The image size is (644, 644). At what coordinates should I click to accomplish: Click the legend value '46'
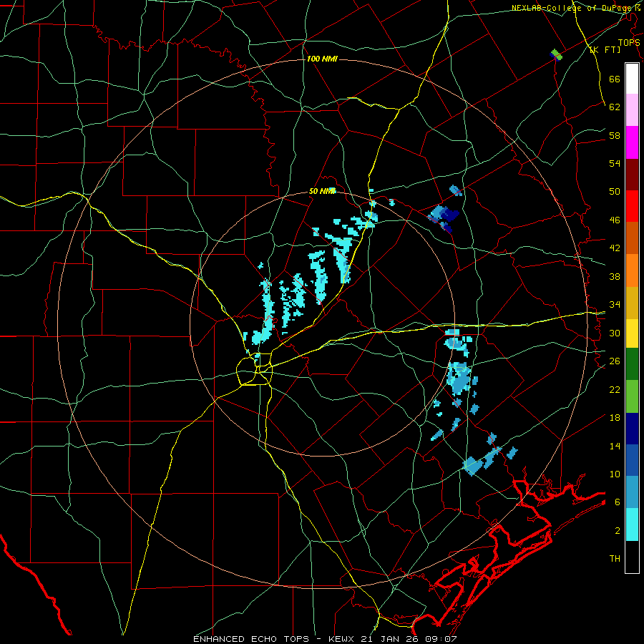tap(615, 220)
